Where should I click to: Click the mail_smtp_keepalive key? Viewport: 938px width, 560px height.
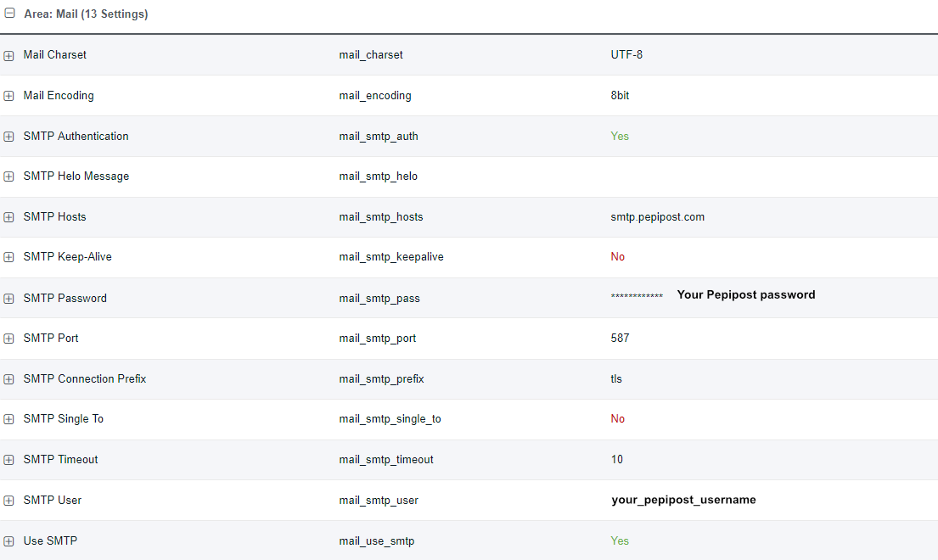[x=391, y=257]
